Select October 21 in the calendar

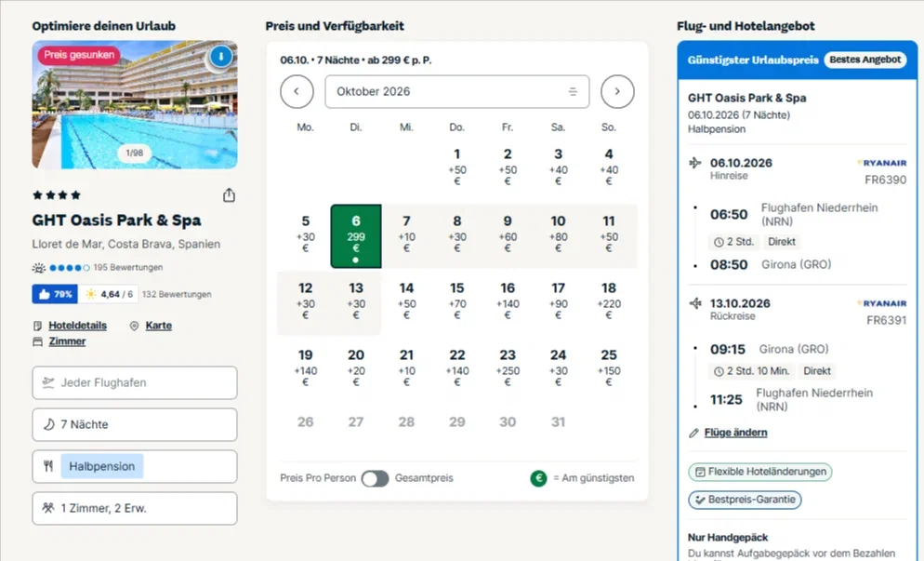pyautogui.click(x=406, y=368)
